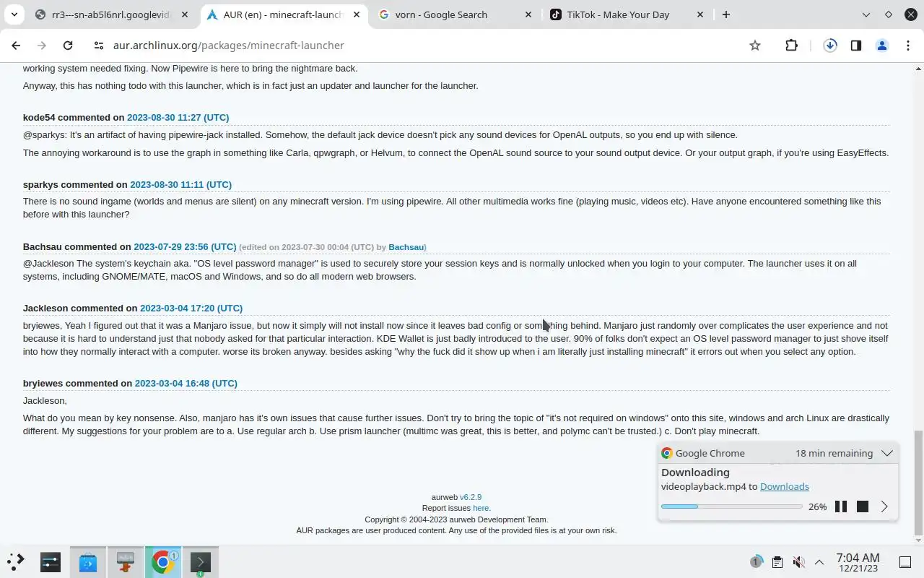The height and width of the screenshot is (578, 924).
Task: Go back to previous page
Action: point(16,46)
